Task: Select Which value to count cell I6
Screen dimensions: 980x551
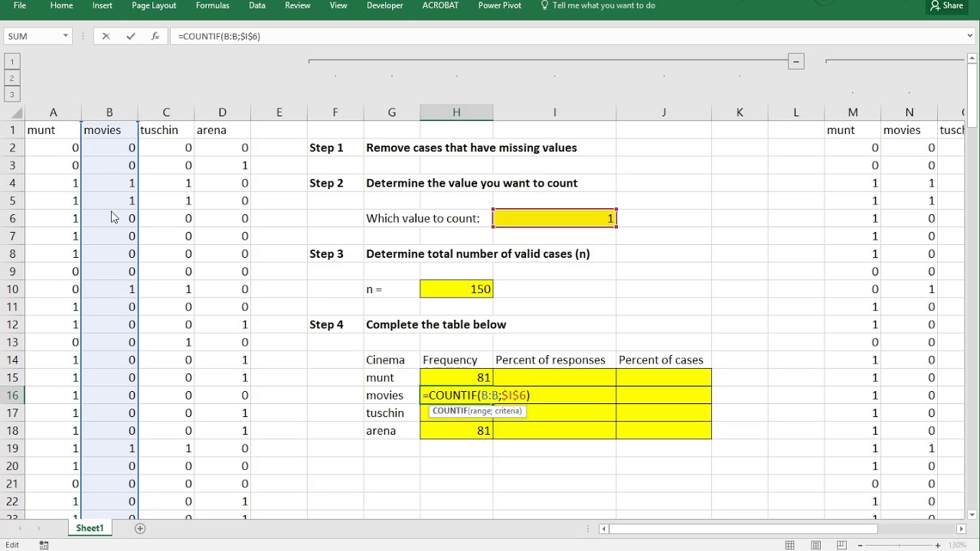Action: tap(555, 218)
